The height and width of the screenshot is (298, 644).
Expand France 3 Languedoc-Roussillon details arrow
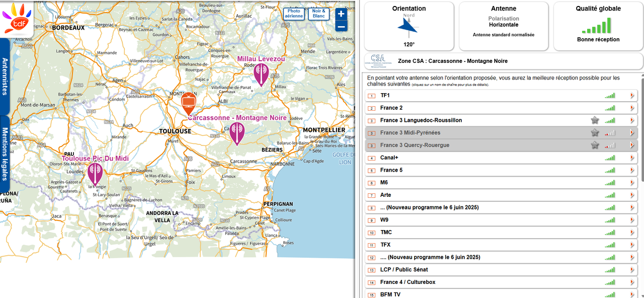coord(632,120)
